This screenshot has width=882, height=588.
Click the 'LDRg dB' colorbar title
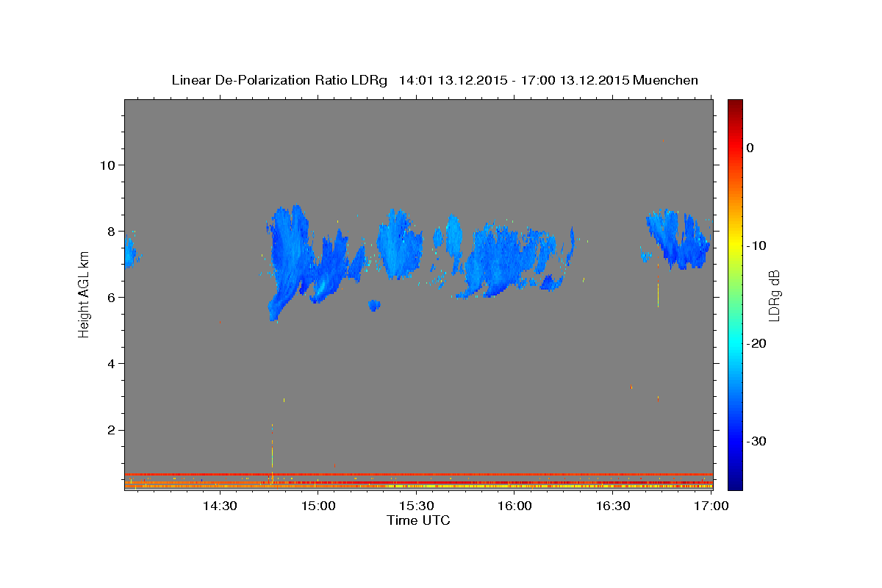click(774, 295)
